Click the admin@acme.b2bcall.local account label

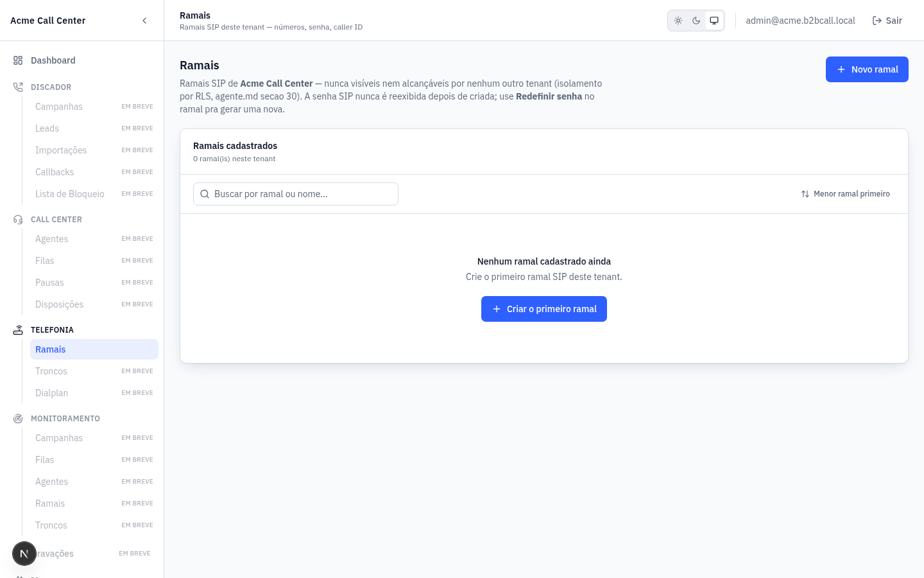point(800,21)
